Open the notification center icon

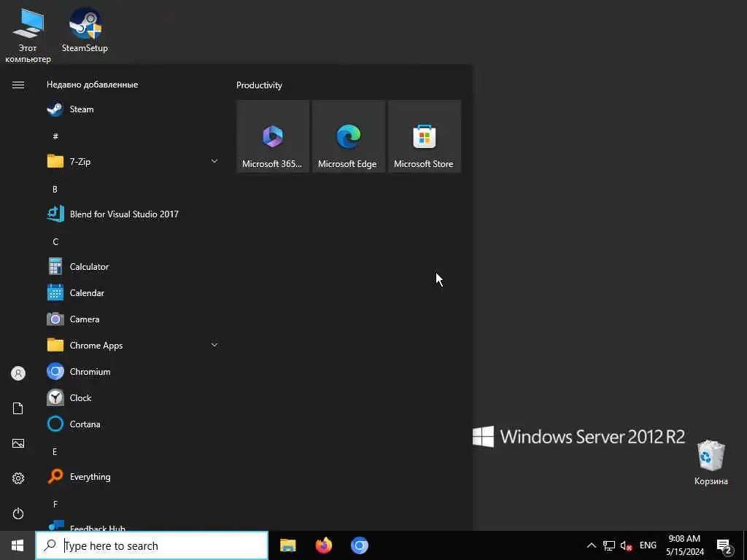[x=724, y=546]
